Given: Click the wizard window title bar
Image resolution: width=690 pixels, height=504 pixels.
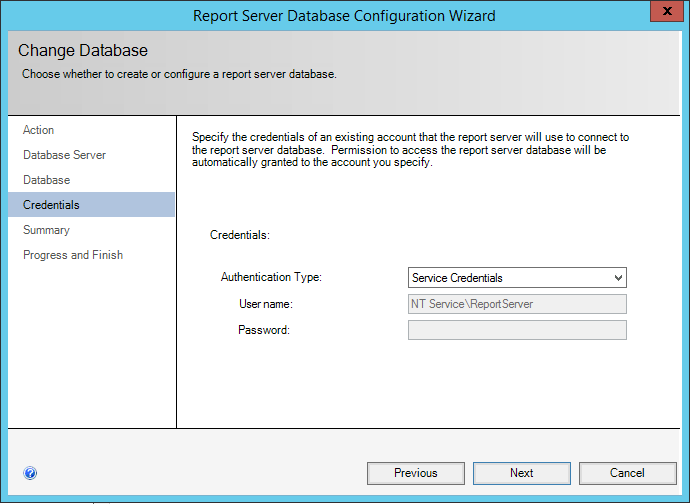Looking at the screenshot, I should [344, 15].
